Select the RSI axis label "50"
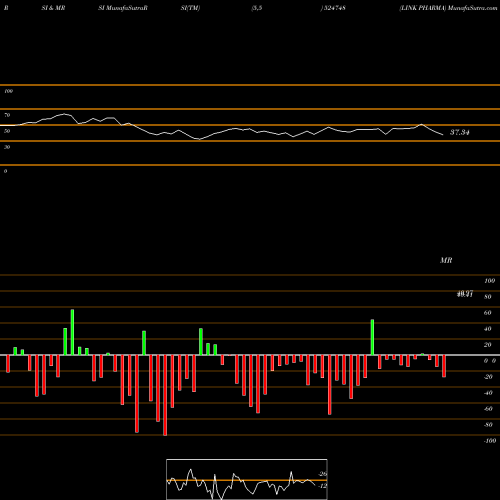 (x=7, y=131)
